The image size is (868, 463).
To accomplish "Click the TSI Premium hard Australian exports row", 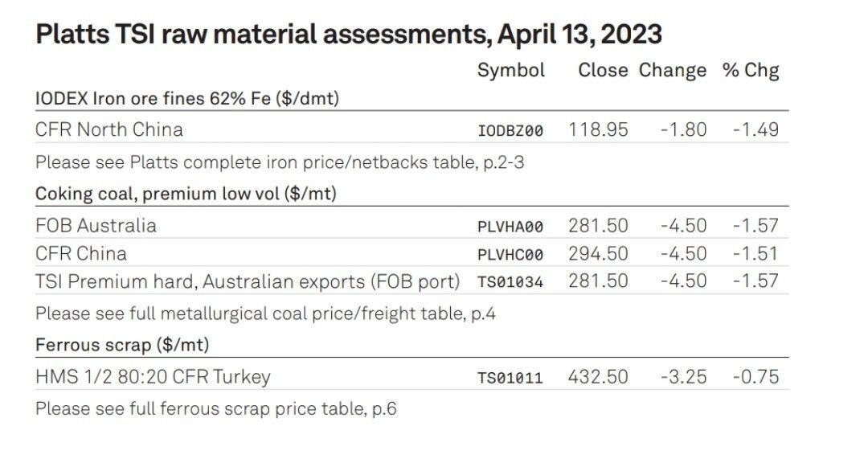I will pyautogui.click(x=411, y=281).
